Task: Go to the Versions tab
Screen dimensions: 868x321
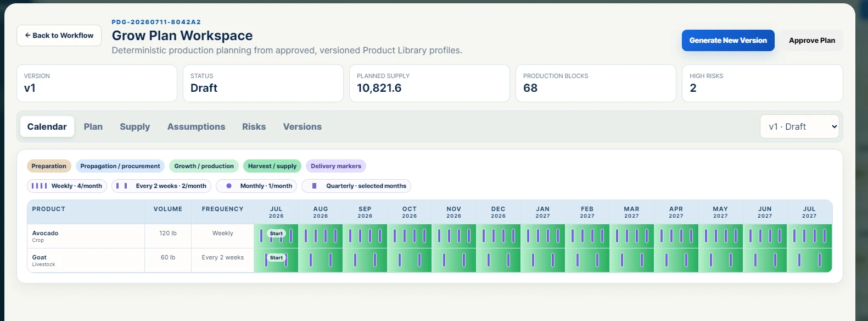Action: pyautogui.click(x=303, y=126)
